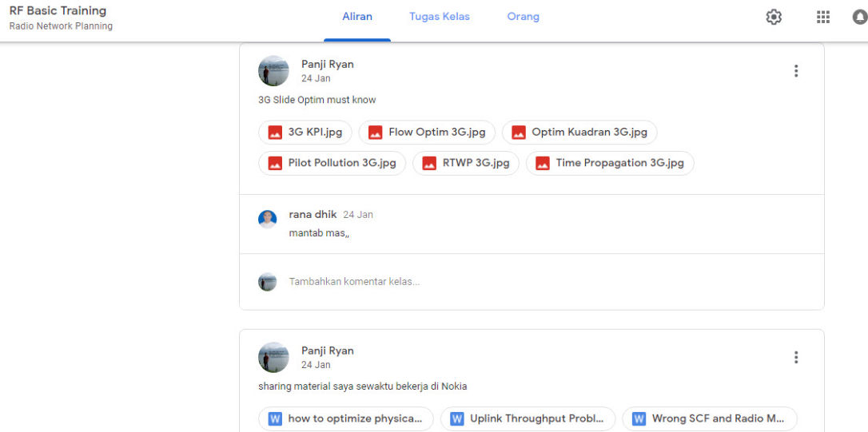Click the Tambahkan komentar kelas input field
The image size is (868, 432).
(480, 282)
